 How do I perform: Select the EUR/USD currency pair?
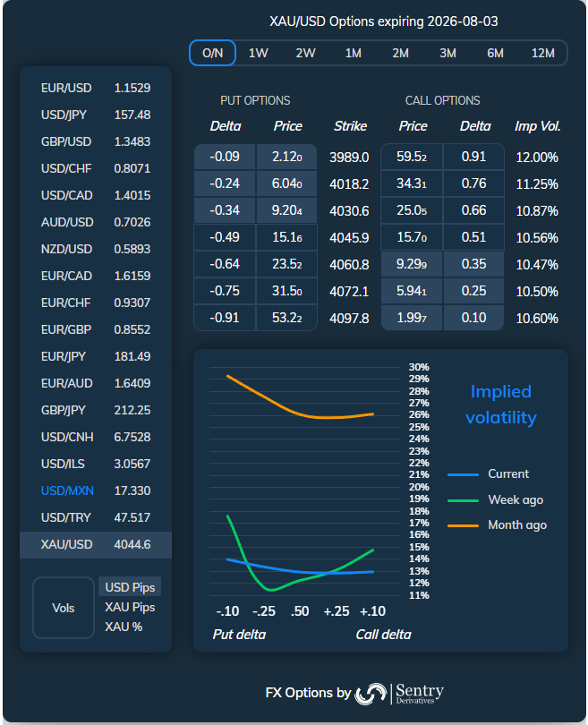[x=96, y=88]
